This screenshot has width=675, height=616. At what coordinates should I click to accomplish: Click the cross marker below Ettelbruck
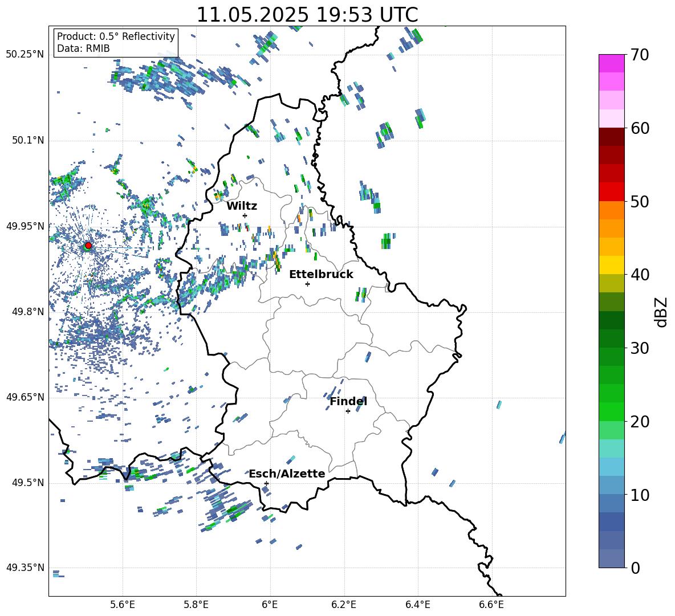pos(307,284)
